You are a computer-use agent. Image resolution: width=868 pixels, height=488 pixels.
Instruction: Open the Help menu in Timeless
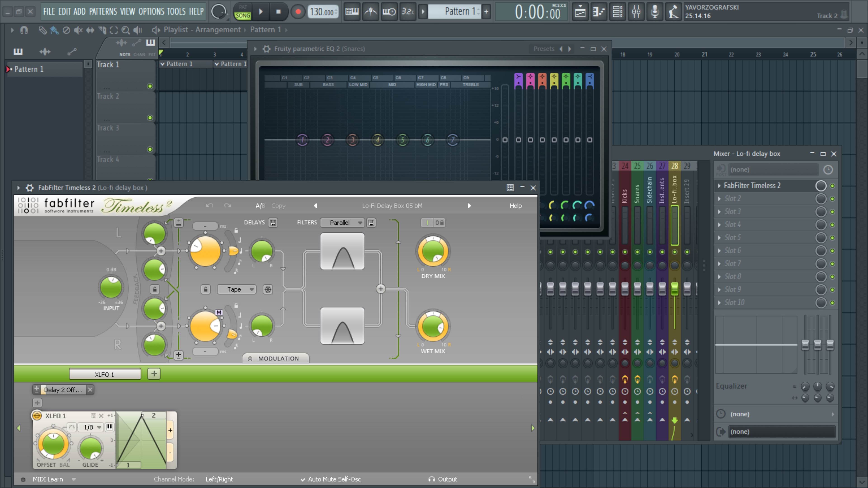[x=515, y=206]
